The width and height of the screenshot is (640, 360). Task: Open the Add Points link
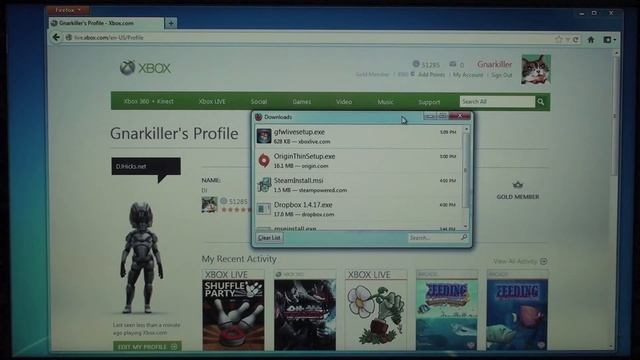[431, 75]
